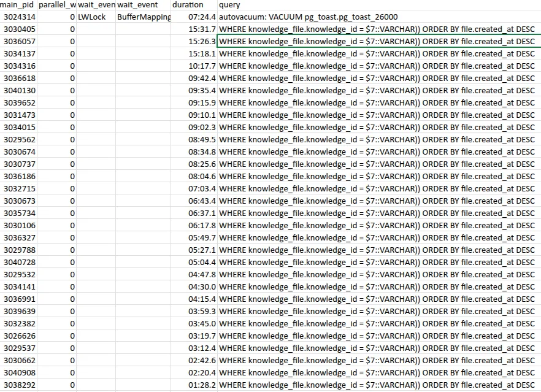Image resolution: width=541 pixels, height=392 pixels.
Task: Select query cell in row with pid 3038292
Action: pyautogui.click(x=379, y=385)
